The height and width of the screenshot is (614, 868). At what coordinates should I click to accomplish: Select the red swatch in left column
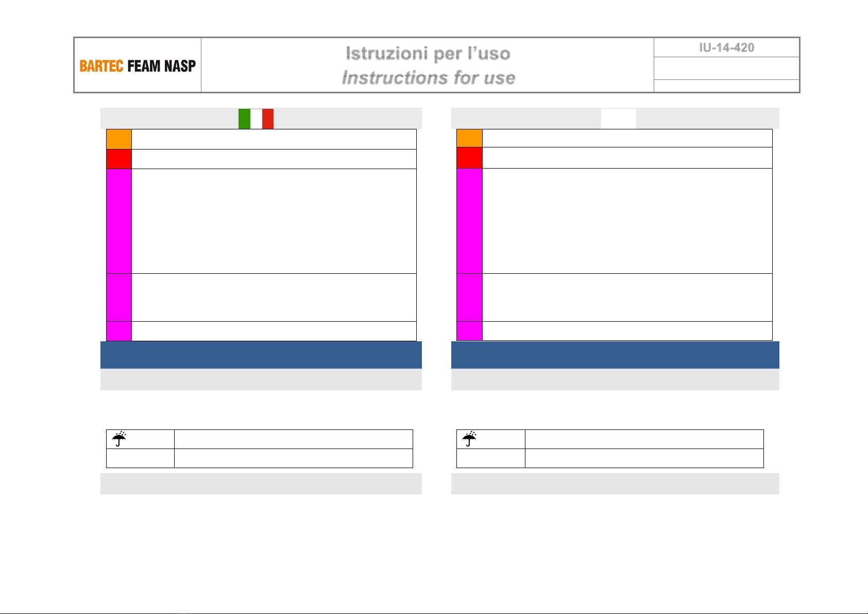pos(119,159)
